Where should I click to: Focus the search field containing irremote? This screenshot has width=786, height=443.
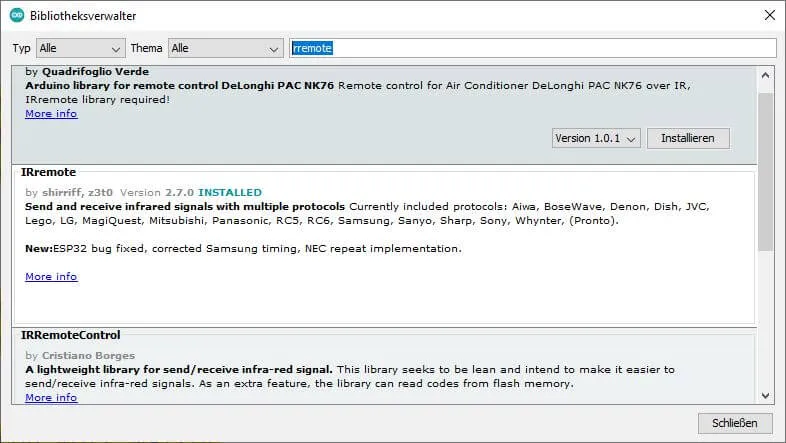click(x=532, y=48)
